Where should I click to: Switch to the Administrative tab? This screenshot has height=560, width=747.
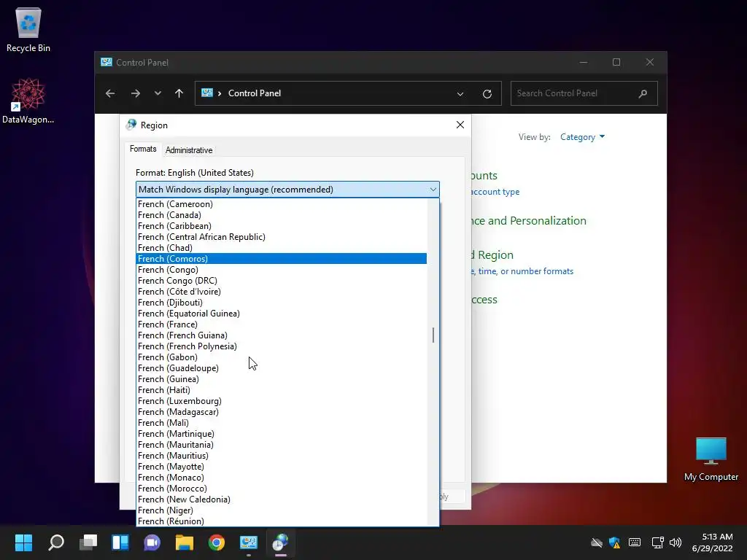(x=189, y=150)
